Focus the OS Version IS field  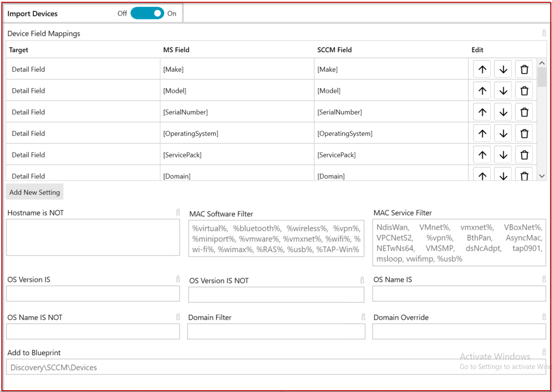[93, 293]
